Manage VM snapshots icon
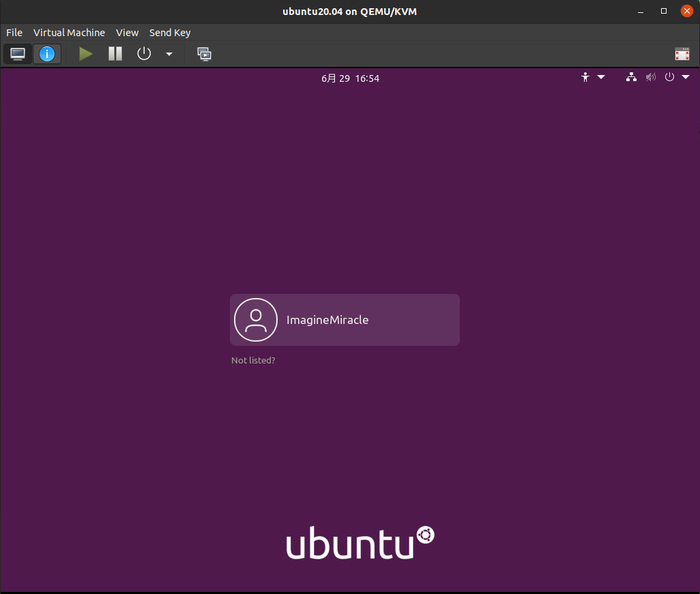This screenshot has width=700, height=594. [204, 54]
